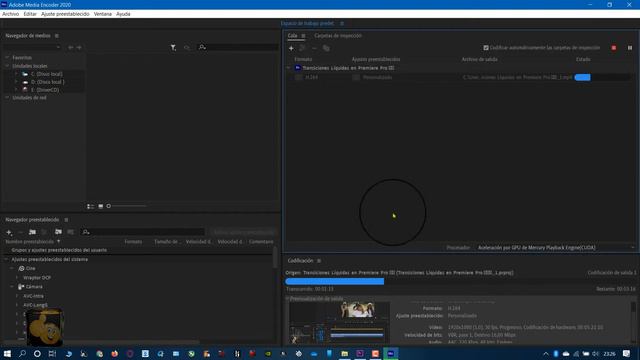Click the Estado column header
Image resolution: width=640 pixels, height=360 pixels.
pyautogui.click(x=583, y=60)
